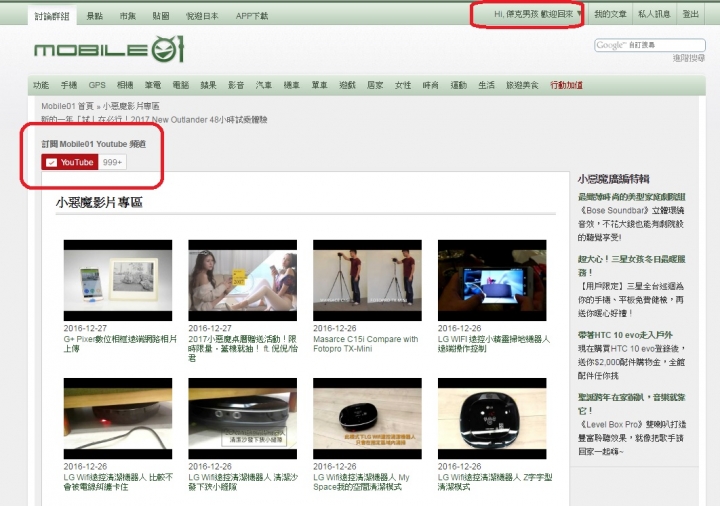Screen dimensions: 720x506
Task: Click the Mobile01 首頁 breadcrumb link
Action: point(67,106)
